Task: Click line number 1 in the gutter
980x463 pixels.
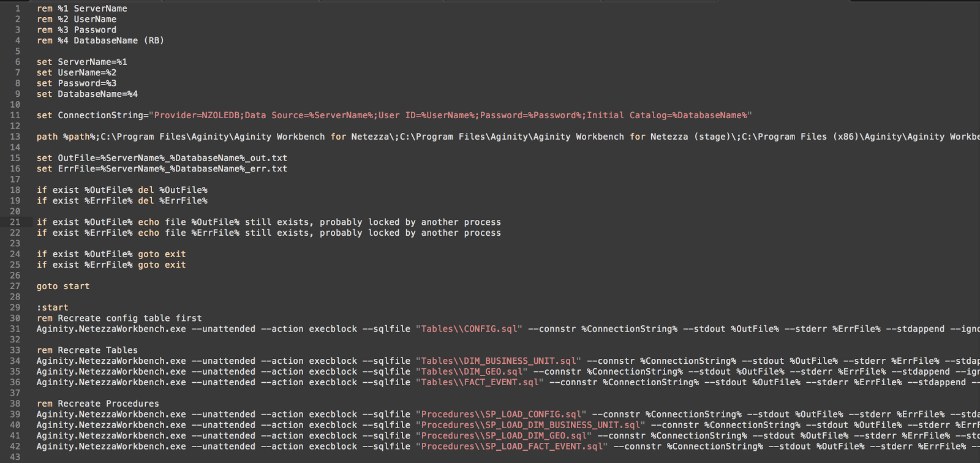Action: point(18,9)
